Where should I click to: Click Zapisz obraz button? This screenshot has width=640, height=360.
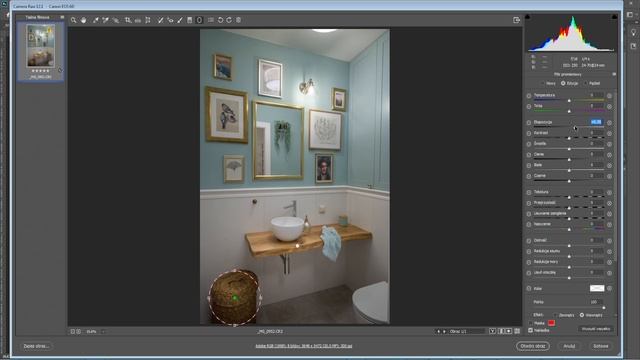[36, 346]
